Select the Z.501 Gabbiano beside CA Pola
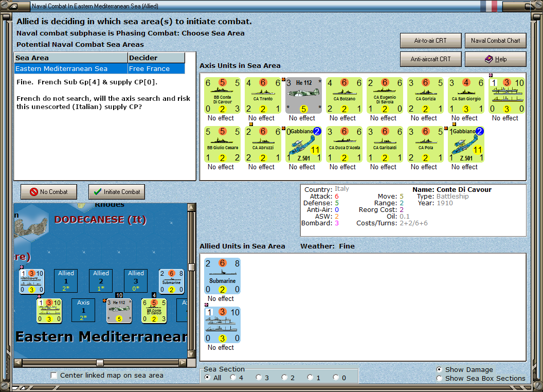The width and height of the screenshot is (543, 392). (x=466, y=145)
